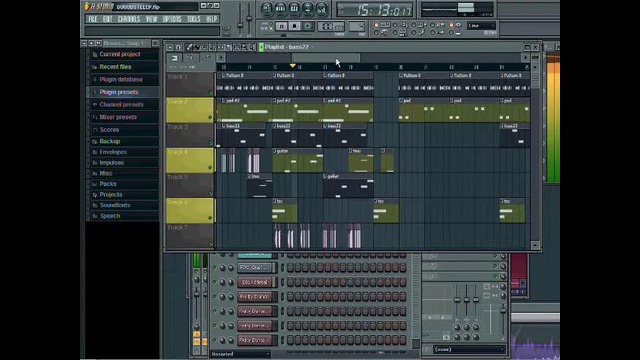Viewport: 640px width, 360px height.
Task: Mute Track 2 via its green LED
Action: [211, 118]
